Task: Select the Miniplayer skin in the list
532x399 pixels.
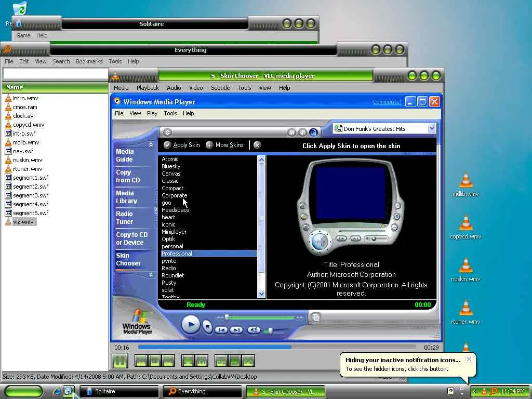Action: [174, 232]
